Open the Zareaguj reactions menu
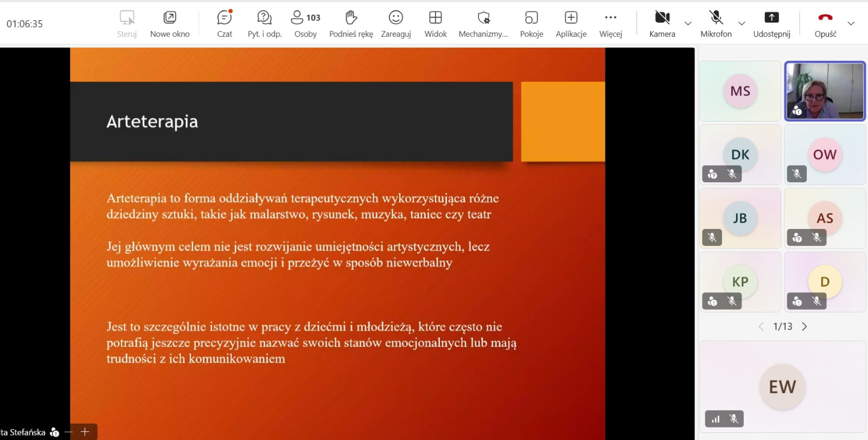The image size is (868, 440). [395, 24]
